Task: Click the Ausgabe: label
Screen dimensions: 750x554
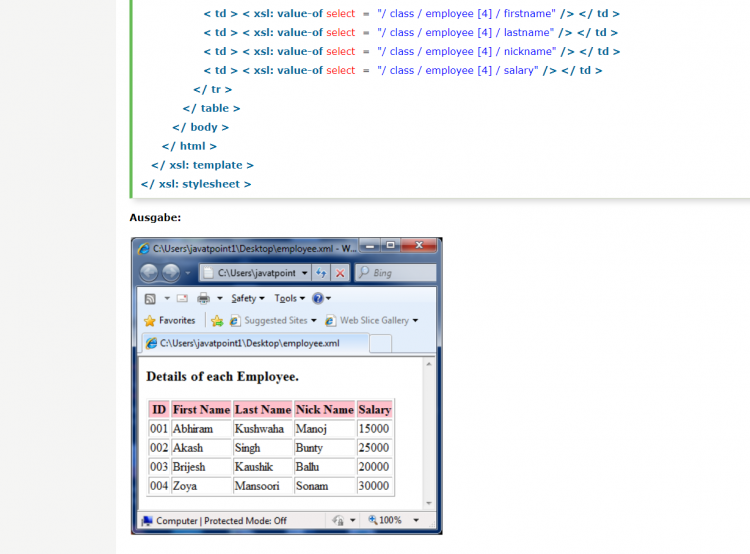Action: [x=155, y=218]
